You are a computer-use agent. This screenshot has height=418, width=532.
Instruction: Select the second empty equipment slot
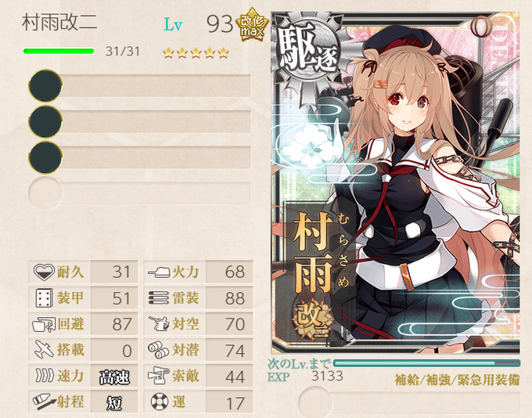pyautogui.click(x=139, y=121)
